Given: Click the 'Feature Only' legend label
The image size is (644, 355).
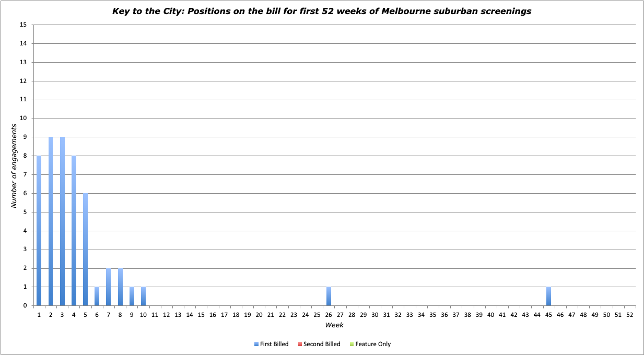Looking at the screenshot, I should [373, 345].
